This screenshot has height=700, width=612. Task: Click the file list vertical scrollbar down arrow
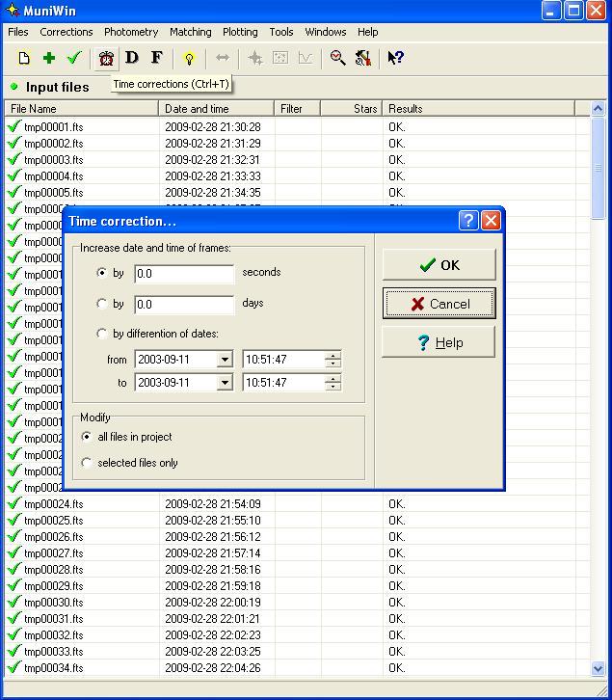pyautogui.click(x=598, y=668)
